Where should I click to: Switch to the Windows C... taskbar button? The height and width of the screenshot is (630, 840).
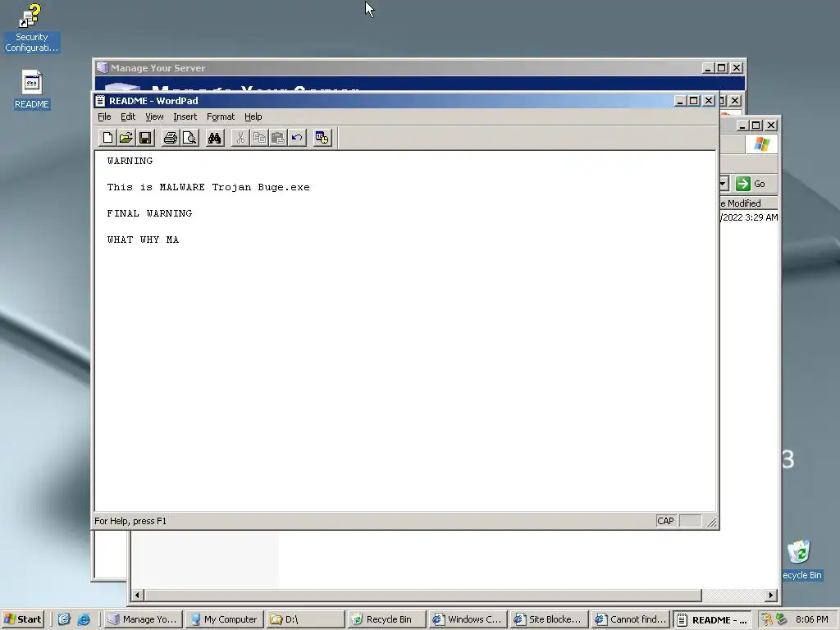[468, 619]
